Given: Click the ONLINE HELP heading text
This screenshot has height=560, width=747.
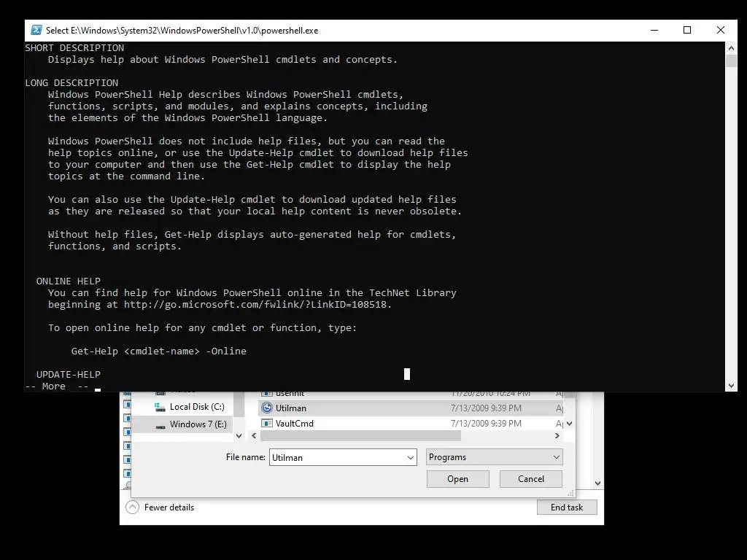Looking at the screenshot, I should pyautogui.click(x=68, y=281).
